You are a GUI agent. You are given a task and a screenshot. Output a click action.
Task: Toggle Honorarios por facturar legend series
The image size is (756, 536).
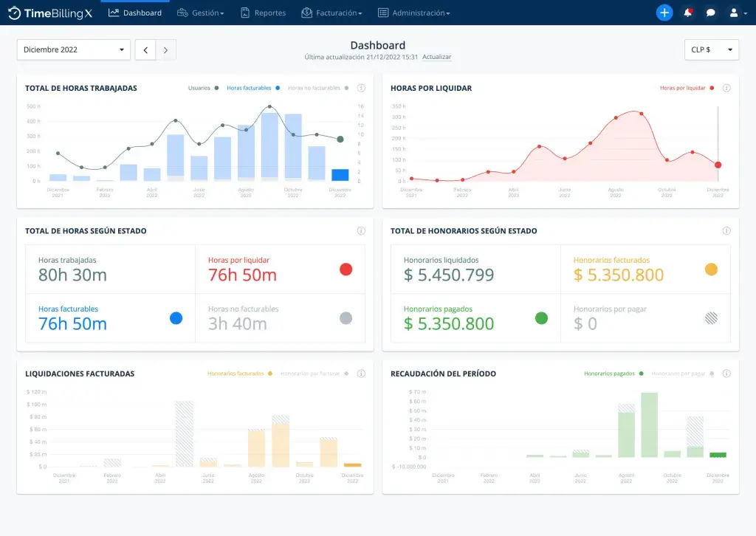(x=315, y=374)
